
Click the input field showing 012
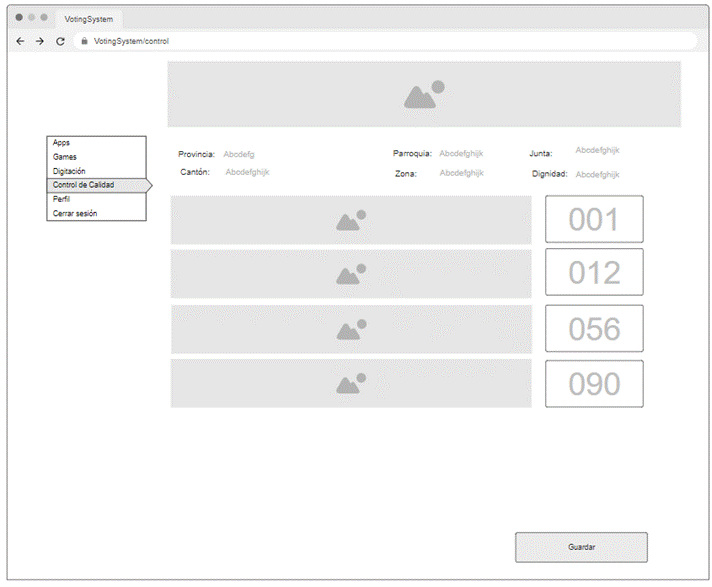coord(594,273)
